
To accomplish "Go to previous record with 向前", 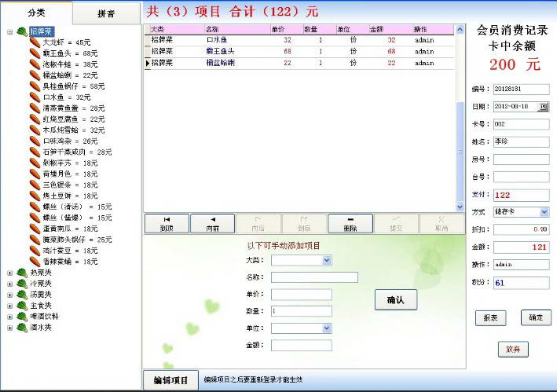I will point(212,224).
